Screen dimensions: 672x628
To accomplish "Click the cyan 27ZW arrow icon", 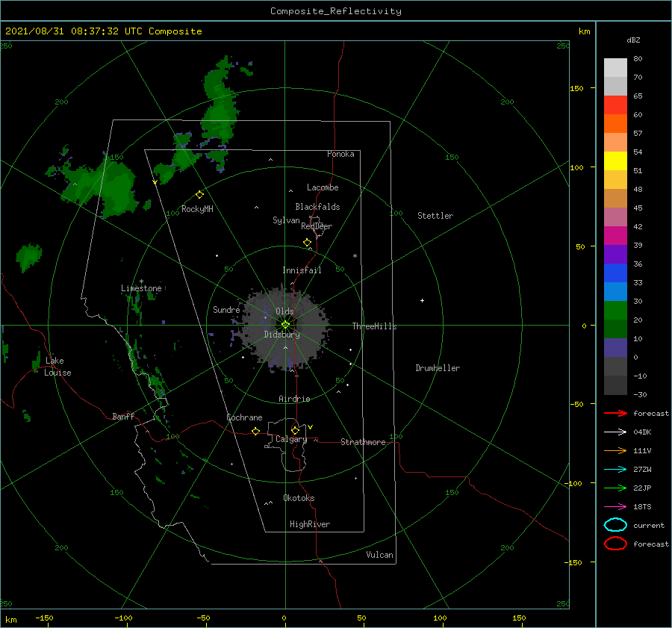I will tap(615, 470).
